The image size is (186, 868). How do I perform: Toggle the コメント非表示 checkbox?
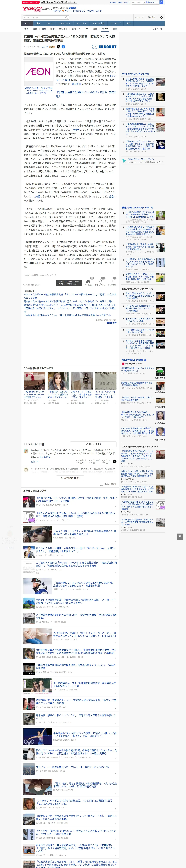click(x=102, y=484)
